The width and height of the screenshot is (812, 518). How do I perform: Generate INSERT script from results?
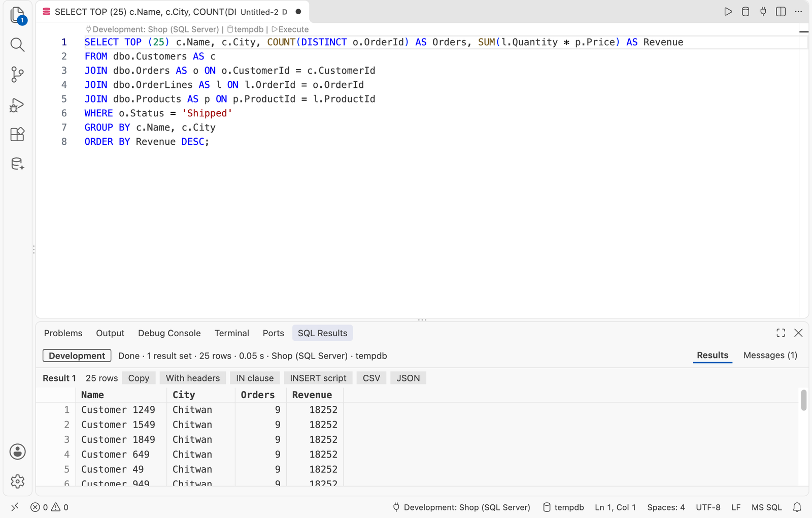point(318,378)
